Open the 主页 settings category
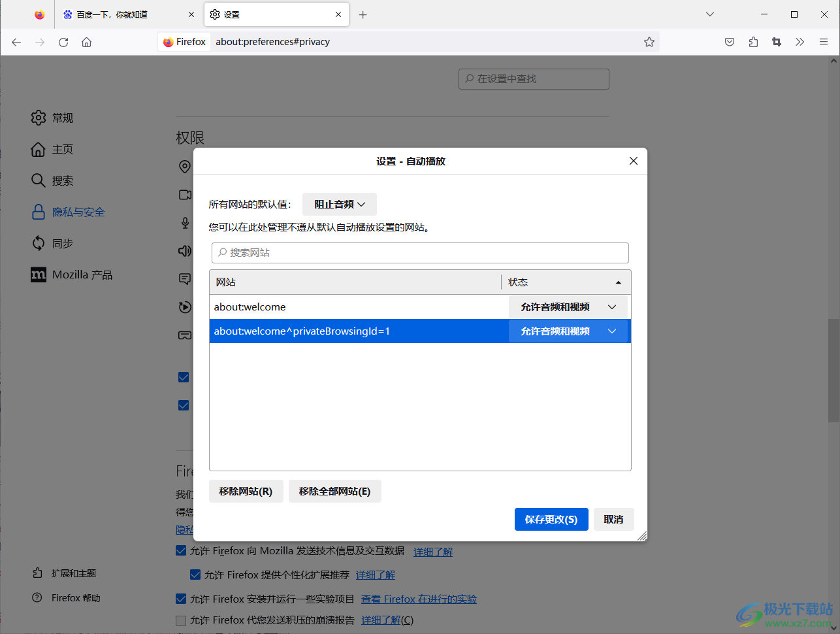This screenshot has width=840, height=634. (52, 149)
